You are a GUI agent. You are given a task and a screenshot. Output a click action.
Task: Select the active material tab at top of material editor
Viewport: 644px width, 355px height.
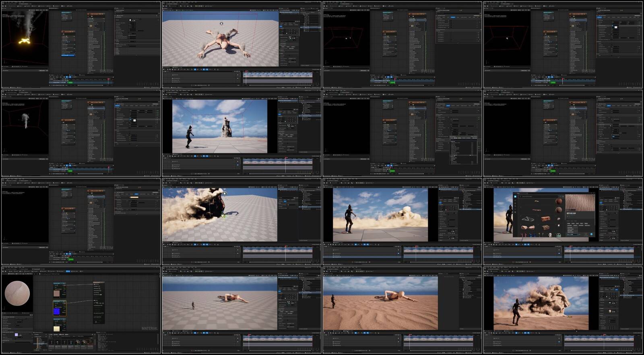36,269
